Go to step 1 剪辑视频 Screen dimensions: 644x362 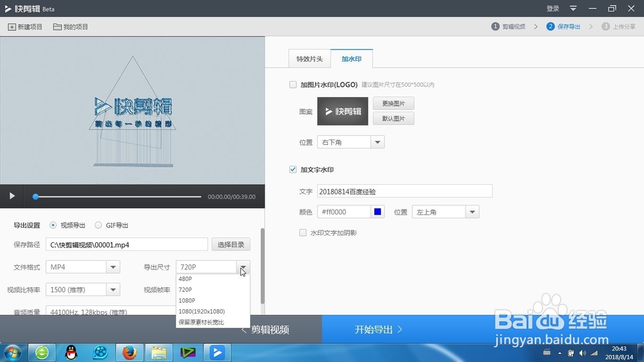pyautogui.click(x=509, y=26)
